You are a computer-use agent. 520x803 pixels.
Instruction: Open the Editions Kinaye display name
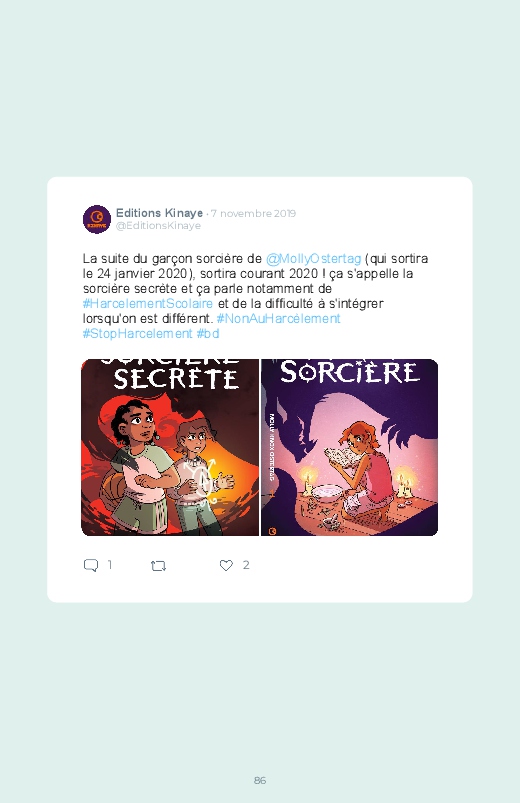[x=159, y=213]
